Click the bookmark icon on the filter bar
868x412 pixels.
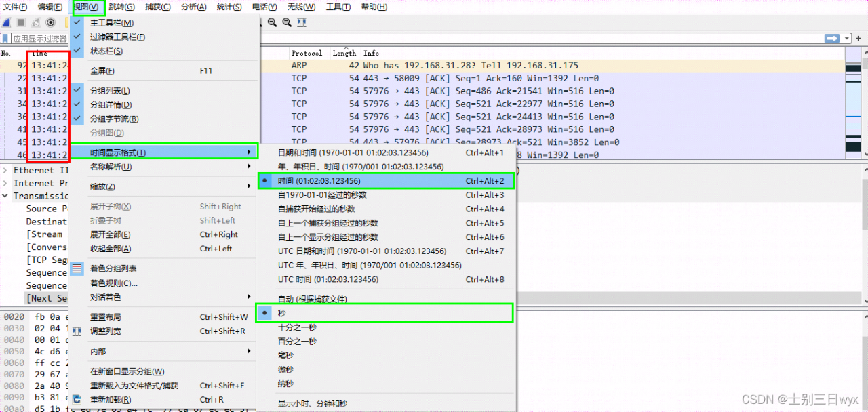coord(6,38)
